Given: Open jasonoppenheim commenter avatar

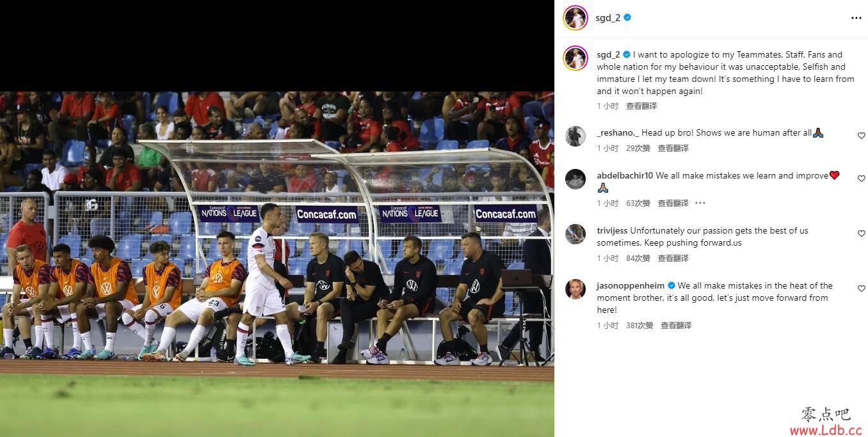Looking at the screenshot, I should click(x=575, y=289).
